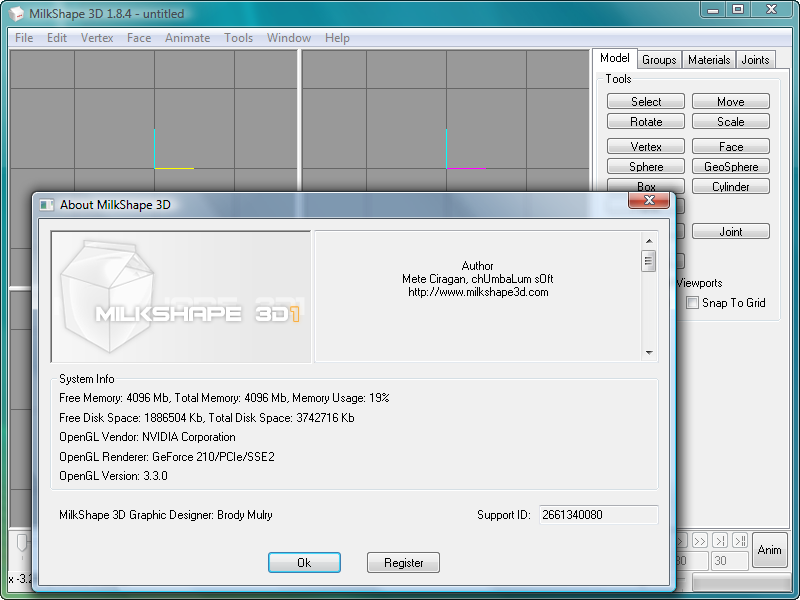Image resolution: width=800 pixels, height=600 pixels.
Task: Click the Register button
Action: (403, 562)
